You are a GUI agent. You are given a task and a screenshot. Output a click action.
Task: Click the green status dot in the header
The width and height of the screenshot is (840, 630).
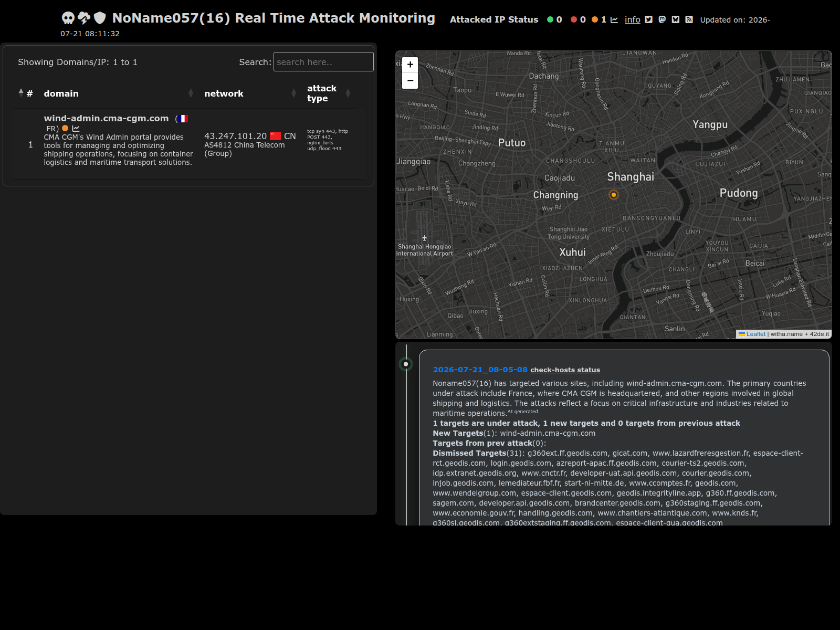(x=550, y=19)
